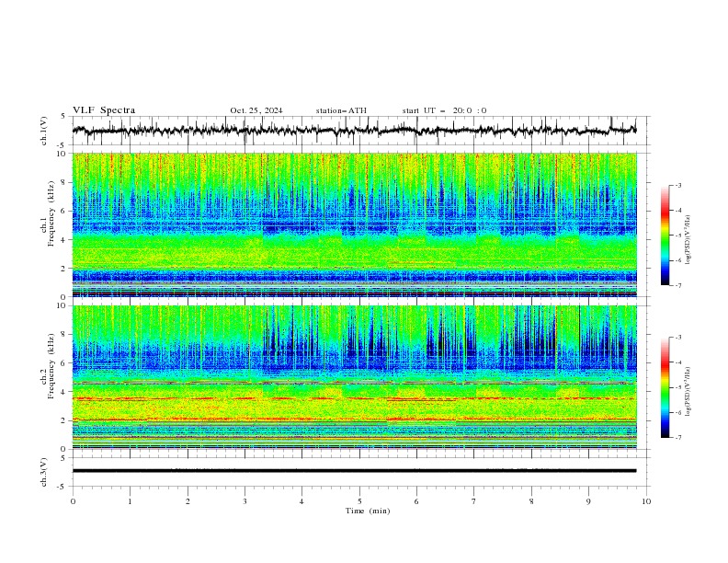
Task: Click the ch.1(V) waveform trace panel
Action: (x=360, y=131)
